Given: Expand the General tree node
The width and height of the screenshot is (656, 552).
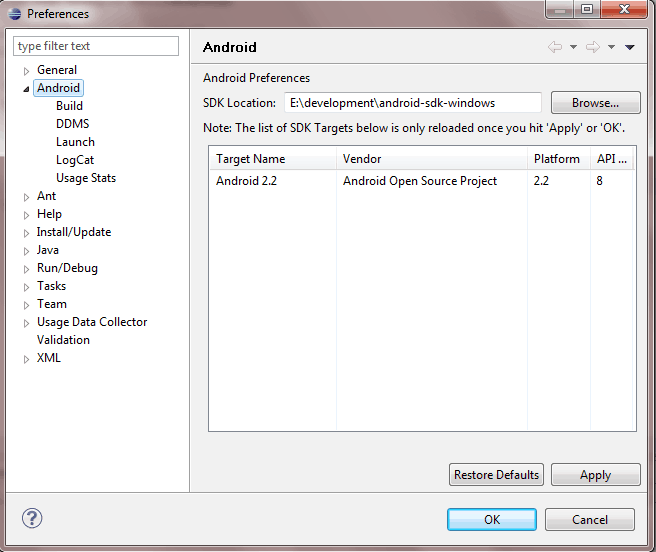Looking at the screenshot, I should [x=26, y=71].
